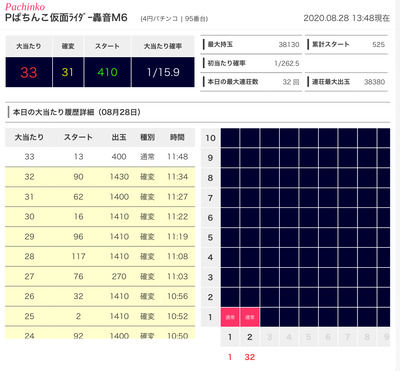Click the 本日の大当たり履歴詳細 heading
This screenshot has width=400, height=371.
pos(77,112)
